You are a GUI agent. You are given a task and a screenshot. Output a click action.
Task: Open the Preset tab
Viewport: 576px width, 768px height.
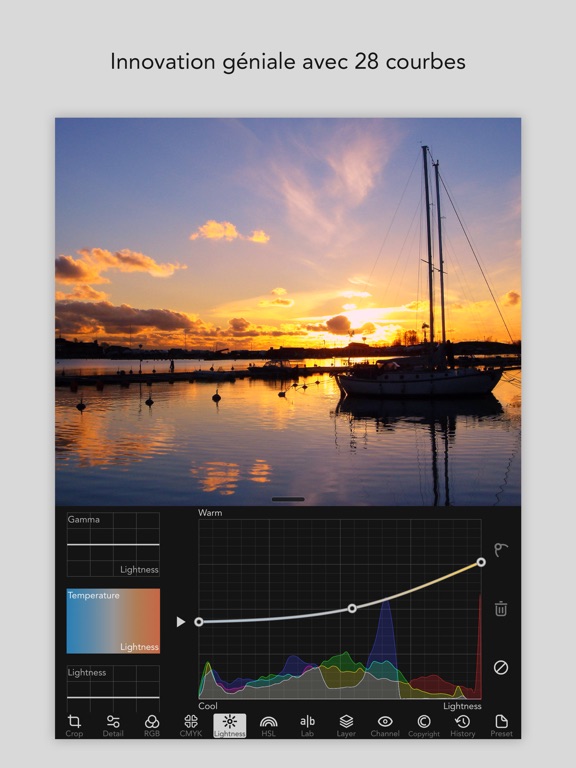[x=501, y=725]
